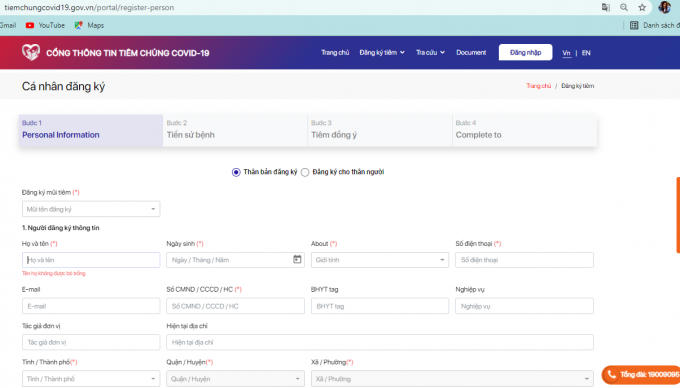Image resolution: width=680 pixels, height=388 pixels.
Task: Switch language to EN
Action: [x=586, y=53]
